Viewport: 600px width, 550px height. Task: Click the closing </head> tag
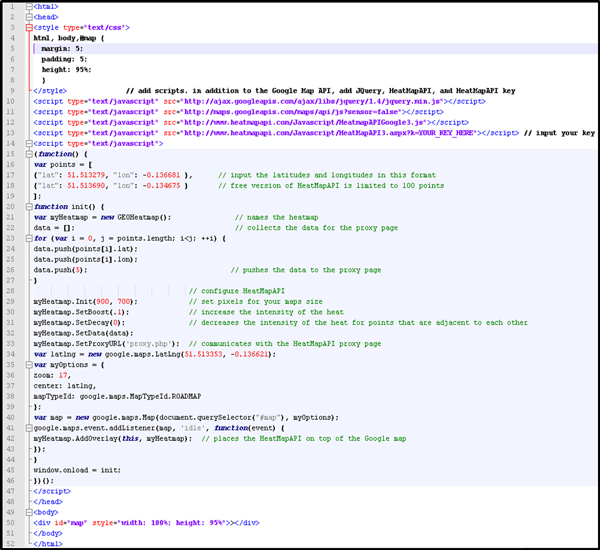tap(48, 501)
